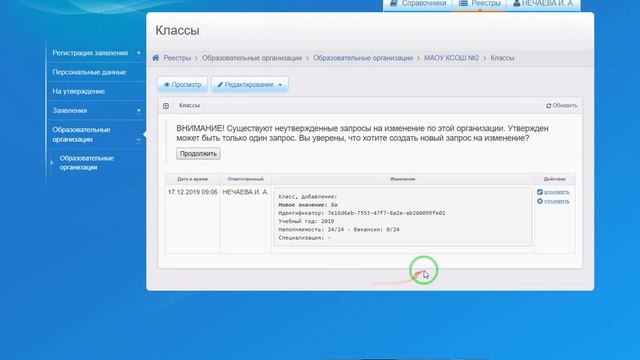This screenshot has width=640, height=360.
Task: Click the home icon in the breadcrumb
Action: click(156, 58)
